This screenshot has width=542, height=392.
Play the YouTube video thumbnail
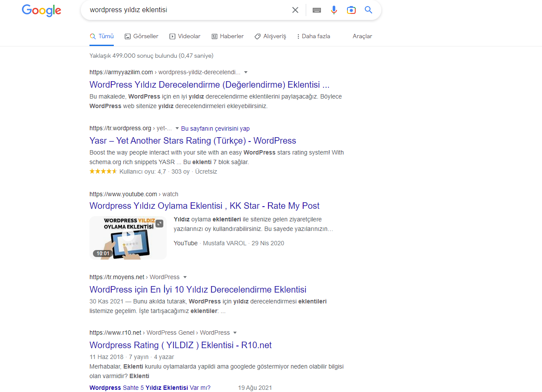[128, 238]
